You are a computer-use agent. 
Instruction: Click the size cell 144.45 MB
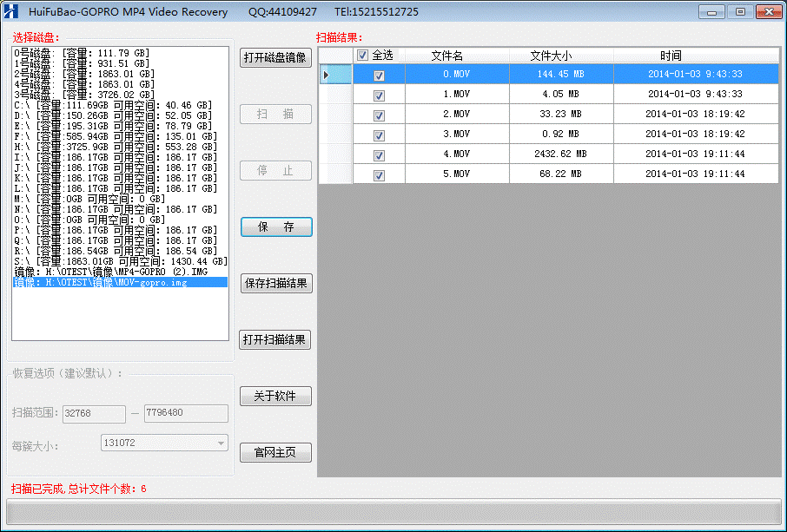click(561, 74)
